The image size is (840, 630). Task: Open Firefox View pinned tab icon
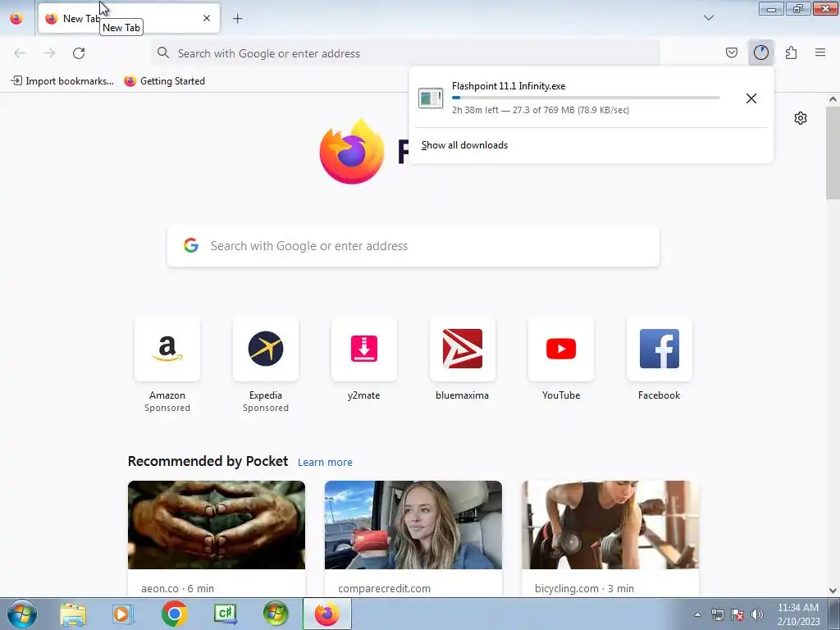(x=16, y=18)
